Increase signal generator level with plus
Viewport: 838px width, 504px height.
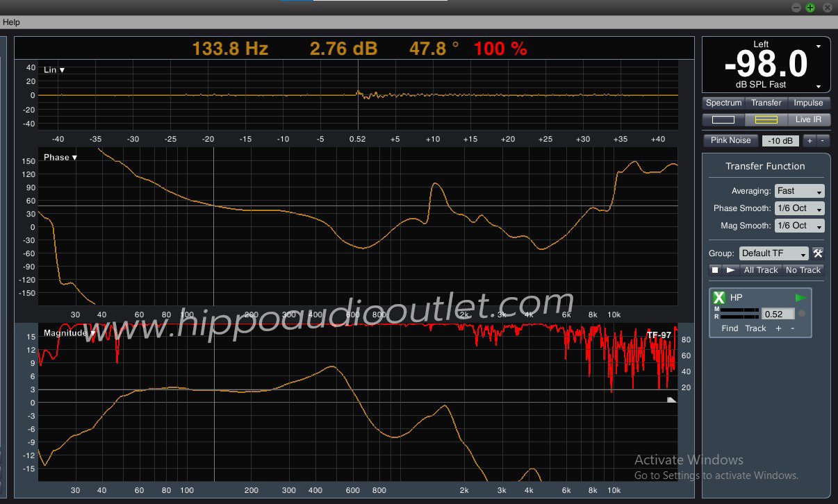pyautogui.click(x=809, y=140)
